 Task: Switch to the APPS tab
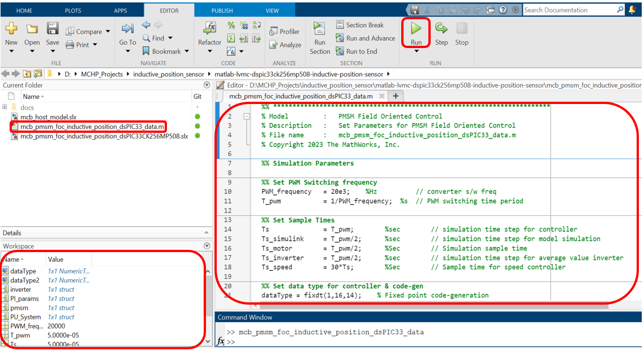pos(121,11)
